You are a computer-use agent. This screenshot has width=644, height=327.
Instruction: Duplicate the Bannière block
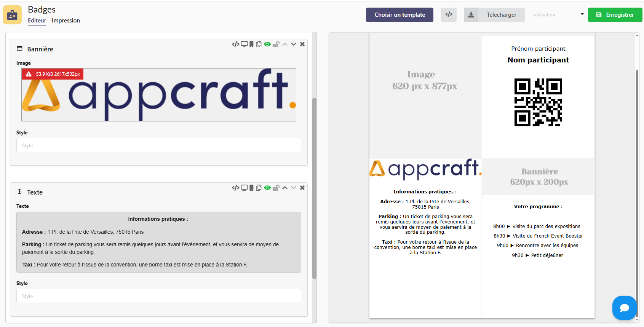(x=259, y=44)
